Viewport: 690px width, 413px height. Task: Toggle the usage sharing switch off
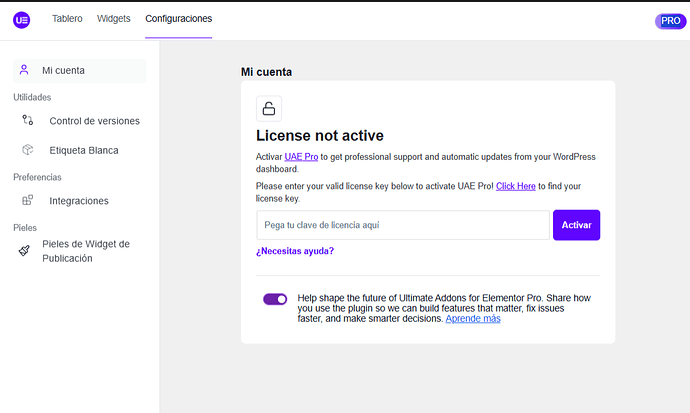(x=275, y=299)
